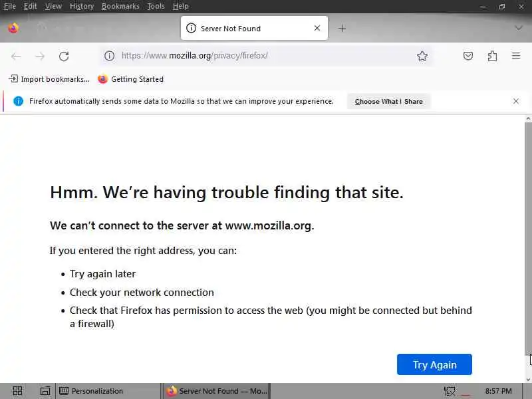Click the URL address field
This screenshot has width=532, height=399.
pyautogui.click(x=266, y=57)
